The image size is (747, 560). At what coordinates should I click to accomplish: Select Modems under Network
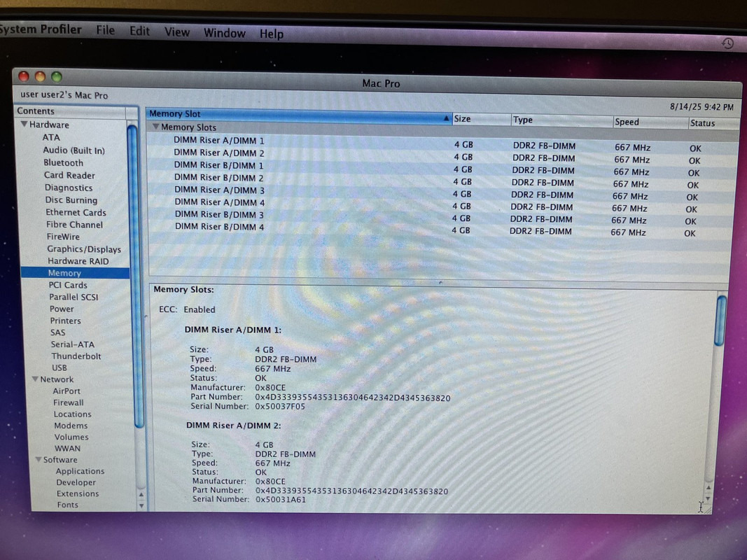pyautogui.click(x=71, y=425)
